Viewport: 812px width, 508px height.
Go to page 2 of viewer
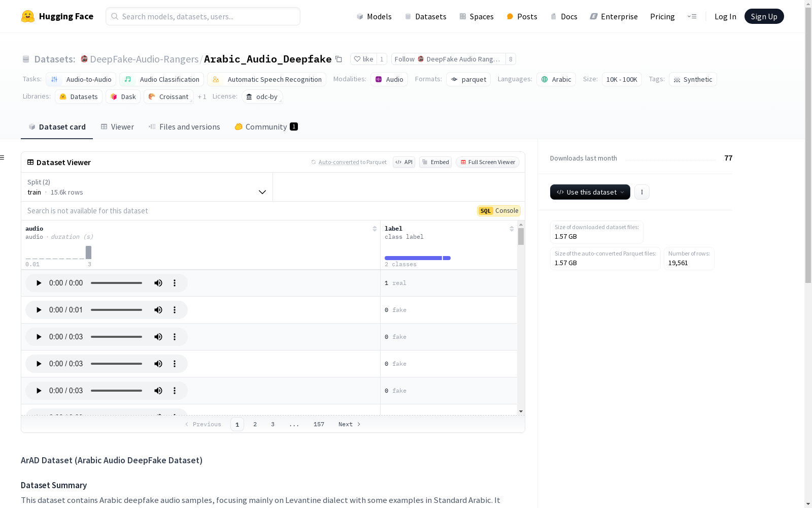coord(255,424)
